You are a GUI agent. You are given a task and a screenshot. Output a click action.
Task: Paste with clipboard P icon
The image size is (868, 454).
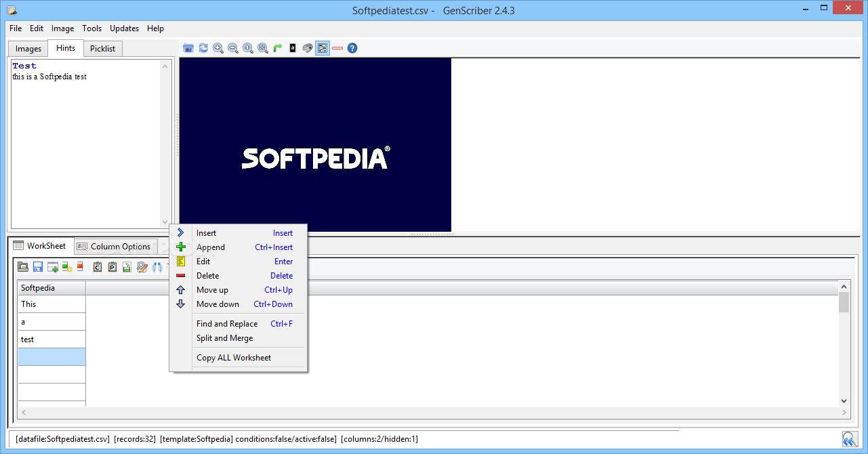pos(112,267)
